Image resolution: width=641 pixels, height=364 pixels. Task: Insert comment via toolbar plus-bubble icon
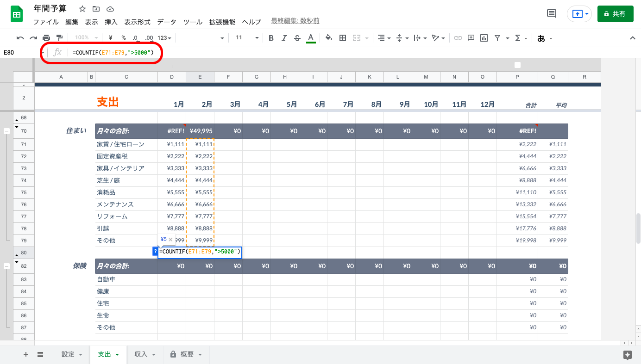click(471, 38)
